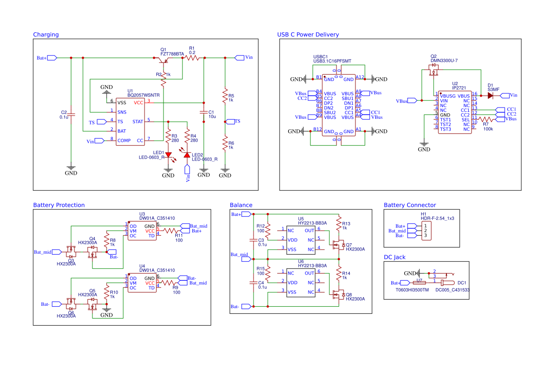The width and height of the screenshot is (554, 392).
Task: Select the U7 fuse component
Action: tap(419, 283)
